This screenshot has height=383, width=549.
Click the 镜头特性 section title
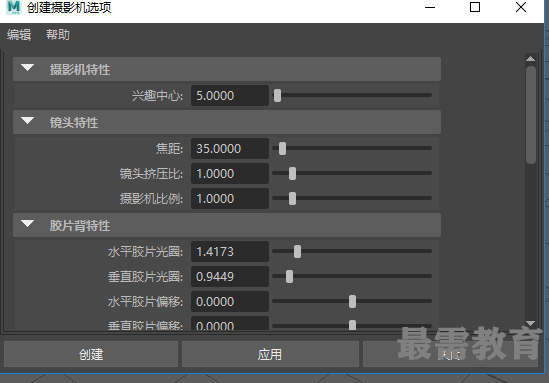[74, 123]
